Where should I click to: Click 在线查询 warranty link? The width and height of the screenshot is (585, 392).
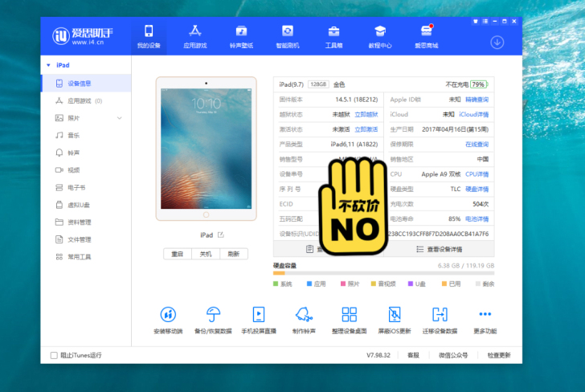(x=477, y=145)
